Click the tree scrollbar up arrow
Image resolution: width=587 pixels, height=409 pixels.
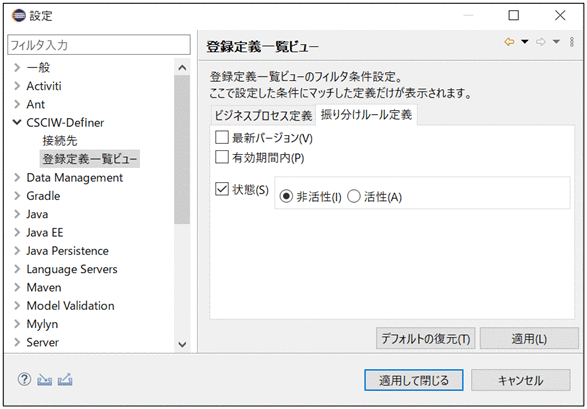point(182,68)
